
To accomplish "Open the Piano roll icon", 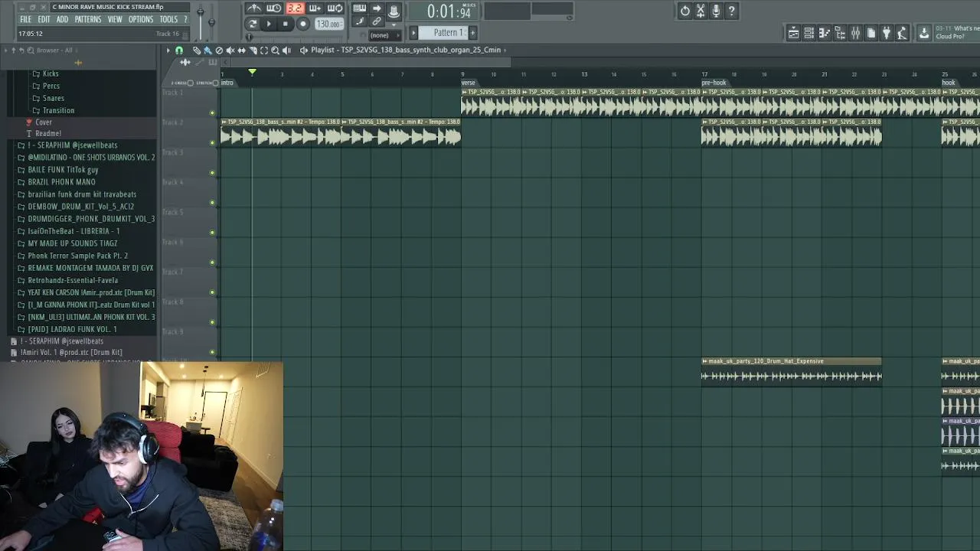I will 825,33.
